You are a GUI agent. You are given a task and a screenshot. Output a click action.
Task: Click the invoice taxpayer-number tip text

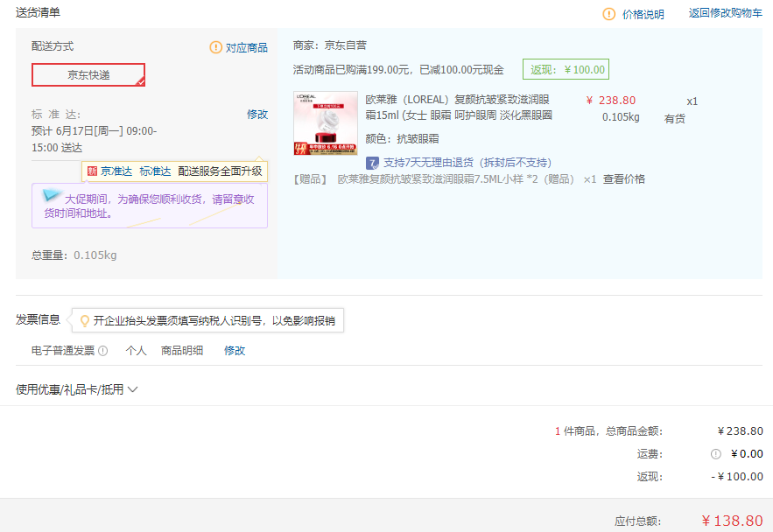pos(214,321)
